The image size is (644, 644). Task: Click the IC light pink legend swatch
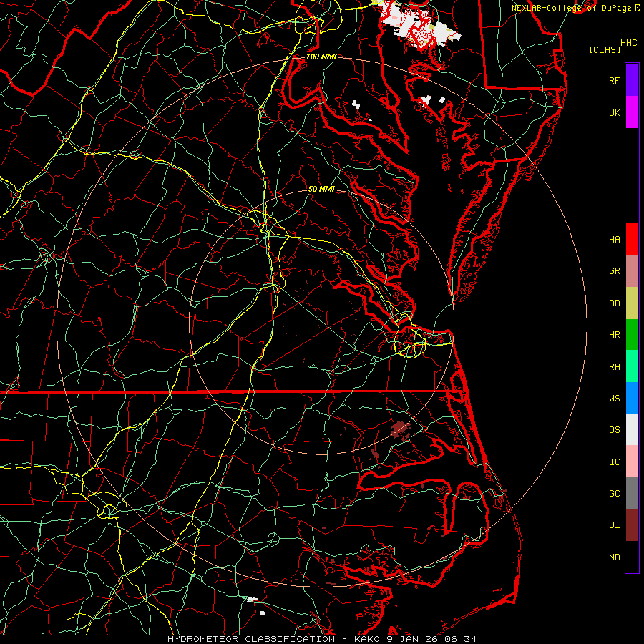pos(632,462)
